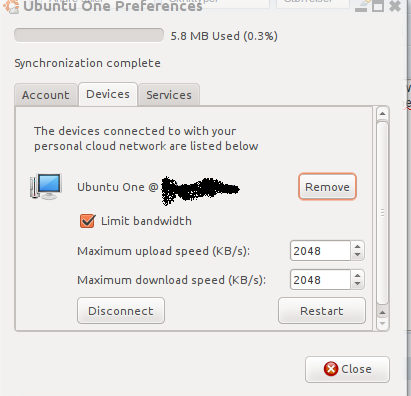
Task: Decrease maximum download speed with down arrow
Action: pyautogui.click(x=358, y=284)
